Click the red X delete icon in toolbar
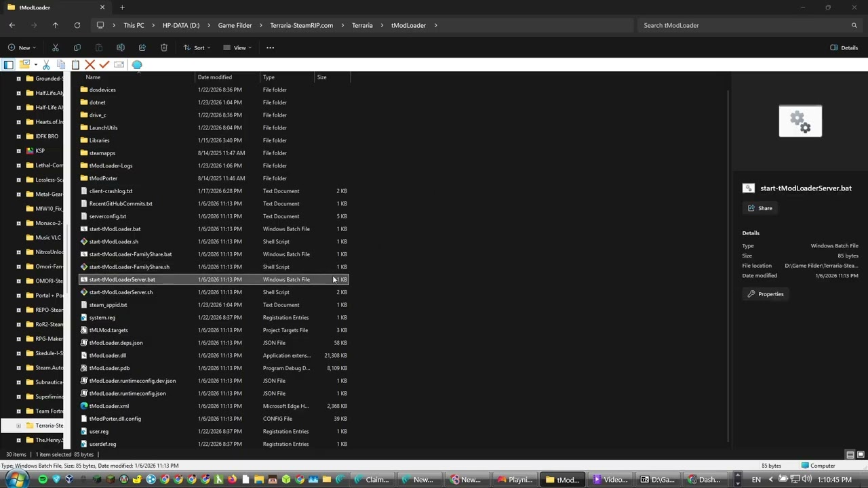The width and height of the screenshot is (868, 488). (90, 64)
